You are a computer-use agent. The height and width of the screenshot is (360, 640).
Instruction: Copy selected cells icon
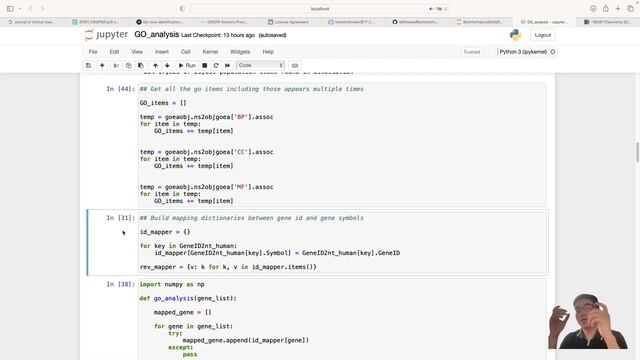click(129, 65)
